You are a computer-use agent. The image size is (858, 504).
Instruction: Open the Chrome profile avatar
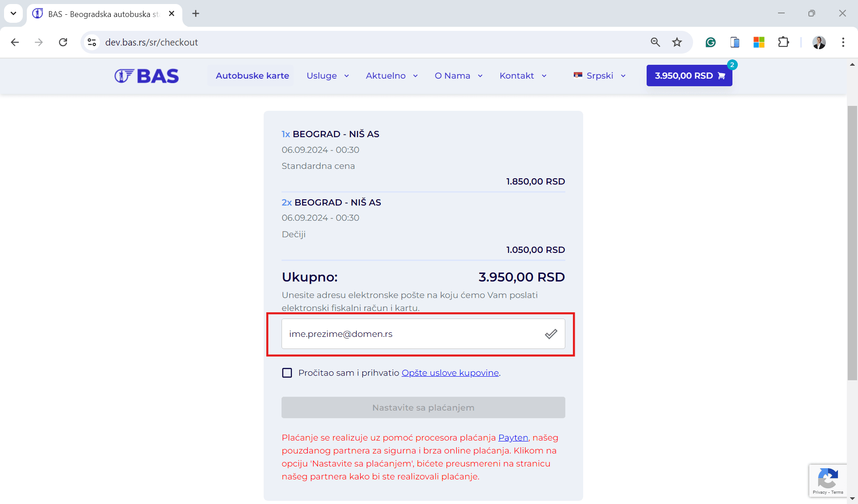point(819,42)
